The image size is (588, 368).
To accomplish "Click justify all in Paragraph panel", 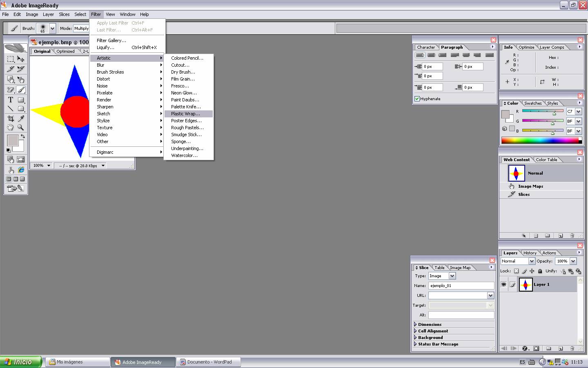I will pos(490,55).
